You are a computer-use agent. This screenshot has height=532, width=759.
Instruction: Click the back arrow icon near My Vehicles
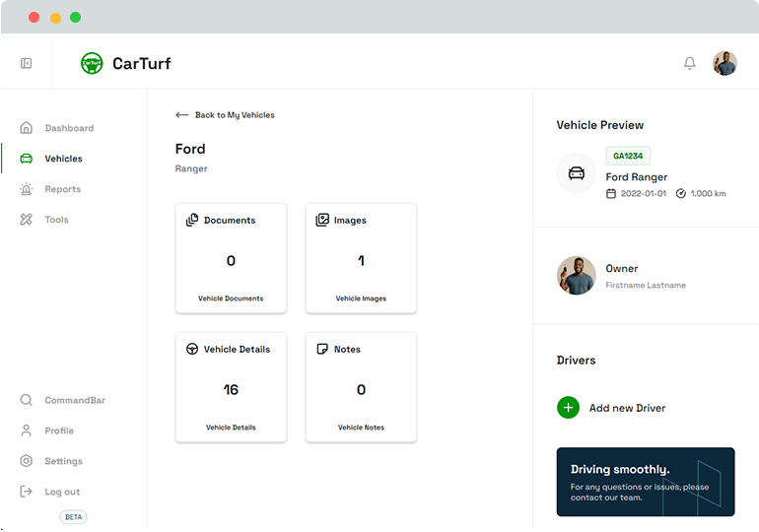(x=182, y=114)
